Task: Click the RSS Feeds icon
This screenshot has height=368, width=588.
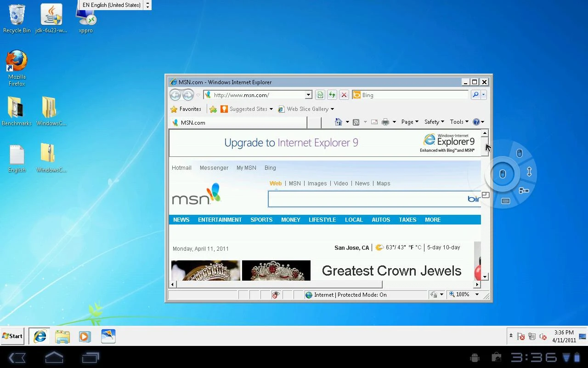Action: (x=356, y=122)
